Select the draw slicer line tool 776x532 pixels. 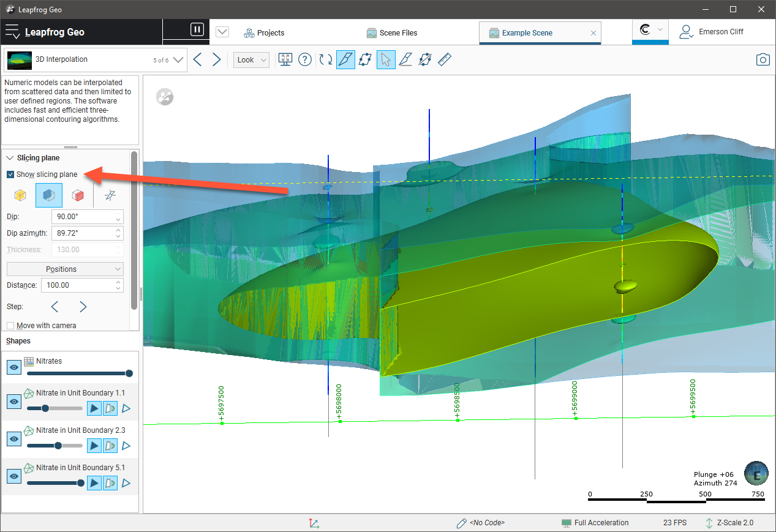[x=405, y=59]
